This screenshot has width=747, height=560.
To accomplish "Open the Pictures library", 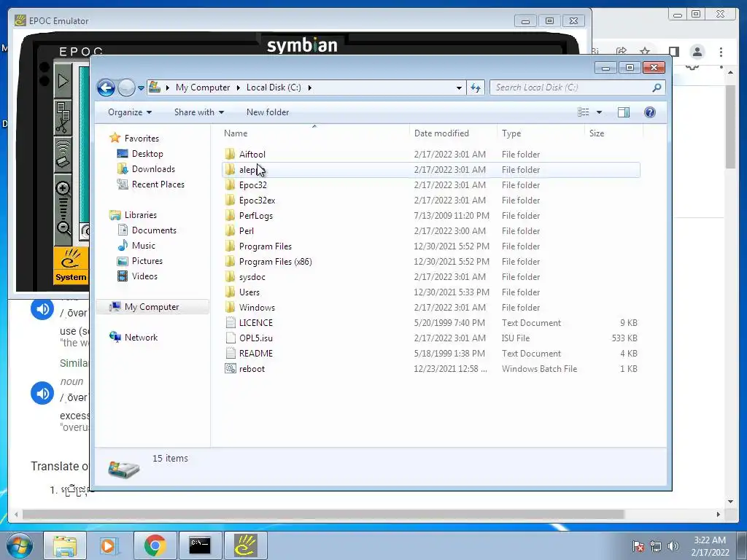I will (x=147, y=261).
